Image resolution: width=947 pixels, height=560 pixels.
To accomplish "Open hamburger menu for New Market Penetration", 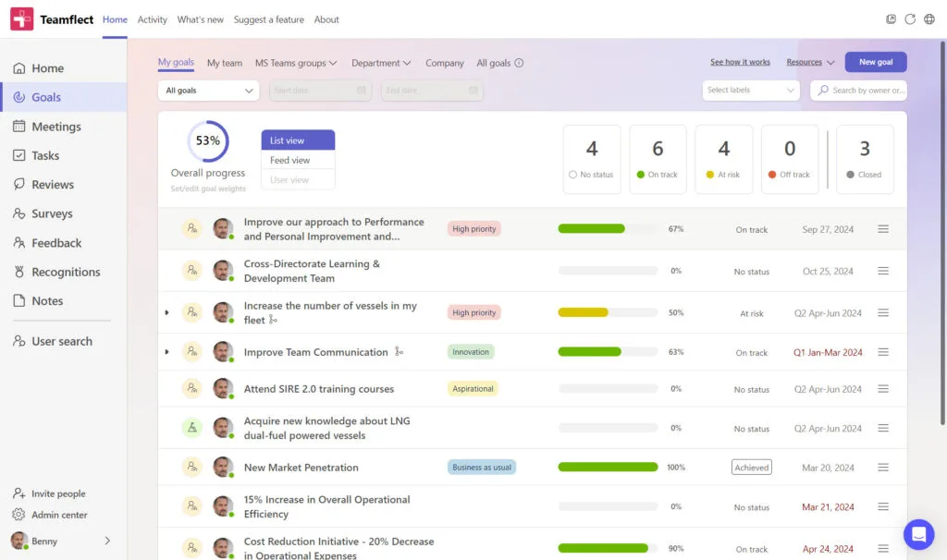I will point(882,468).
